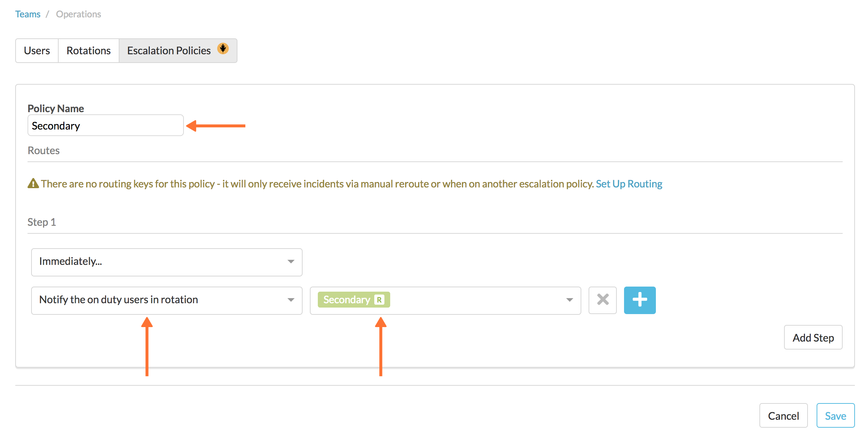Open the Secondary rotation selector dropdown

[446, 300]
